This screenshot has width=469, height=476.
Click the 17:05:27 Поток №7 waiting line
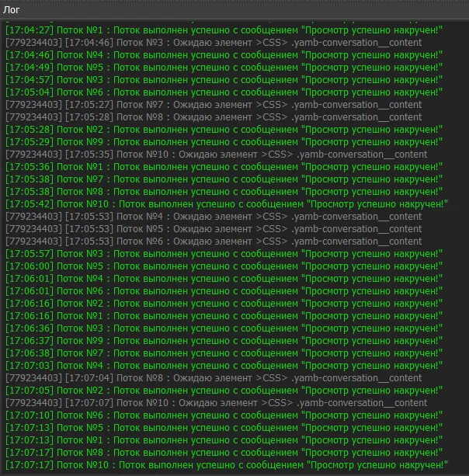coord(214,105)
